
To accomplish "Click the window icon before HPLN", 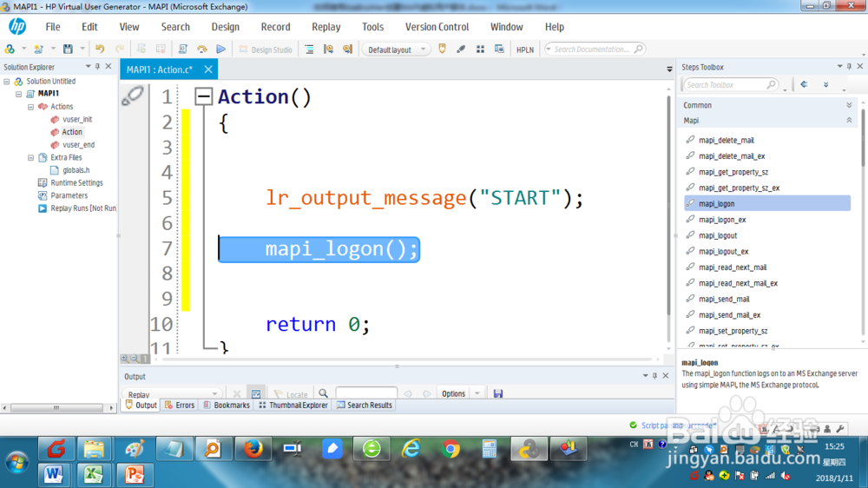I will pos(499,49).
